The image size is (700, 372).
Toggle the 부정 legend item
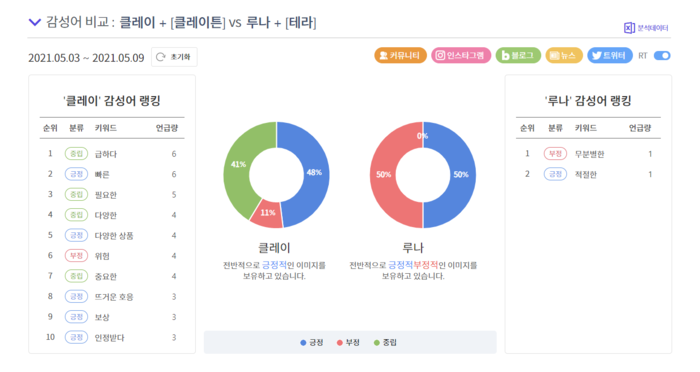pos(348,343)
